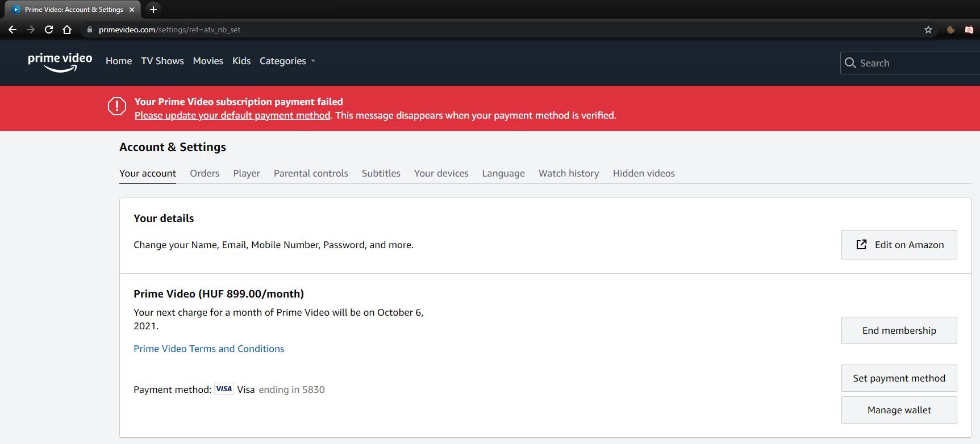
Task: Expand the Categories dropdown
Action: 287,61
